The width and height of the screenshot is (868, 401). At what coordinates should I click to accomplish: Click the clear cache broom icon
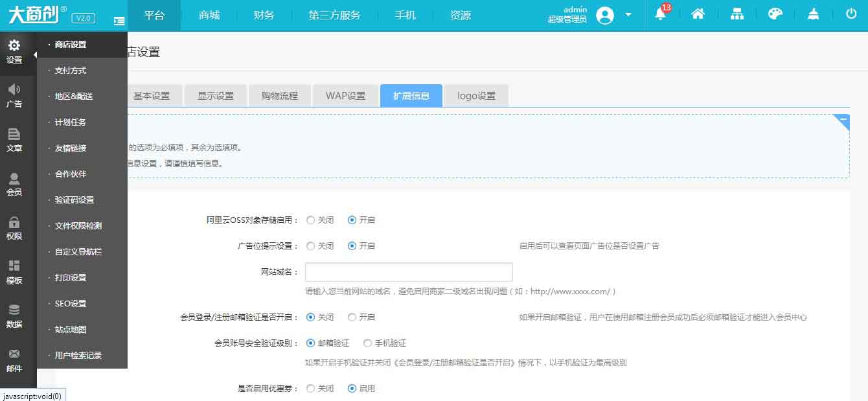(x=814, y=14)
